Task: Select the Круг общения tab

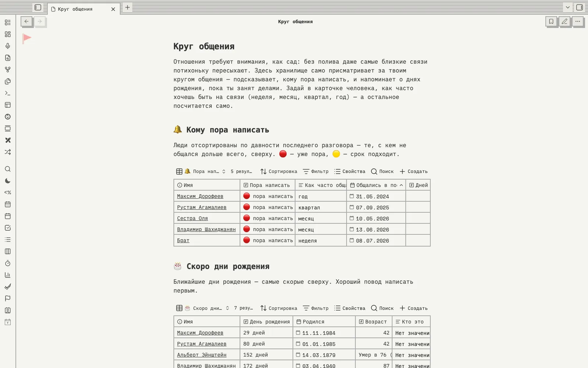Action: 83,9
